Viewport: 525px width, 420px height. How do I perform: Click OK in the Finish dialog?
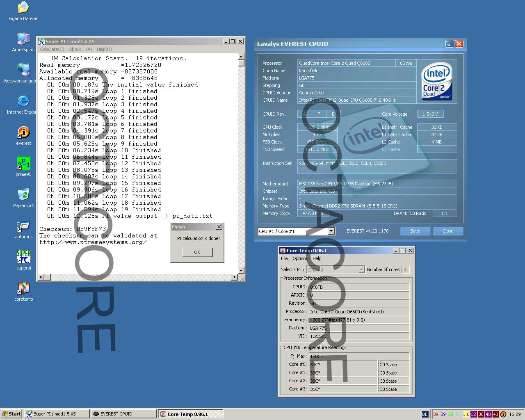tap(197, 252)
